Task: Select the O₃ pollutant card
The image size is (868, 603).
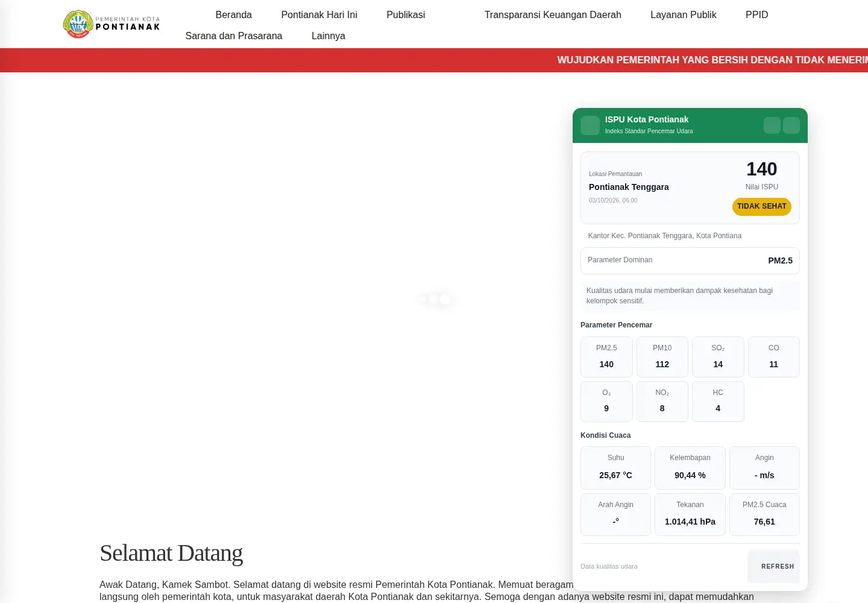Action: [x=606, y=402]
